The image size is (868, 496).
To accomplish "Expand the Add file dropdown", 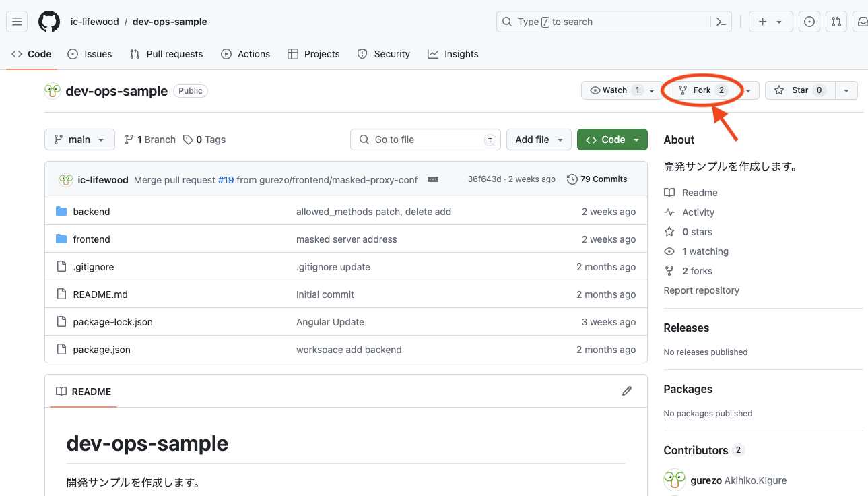I will tap(539, 139).
